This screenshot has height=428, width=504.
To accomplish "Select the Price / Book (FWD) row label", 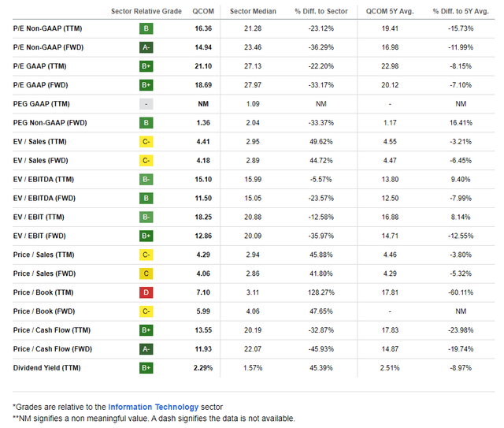I will (44, 311).
